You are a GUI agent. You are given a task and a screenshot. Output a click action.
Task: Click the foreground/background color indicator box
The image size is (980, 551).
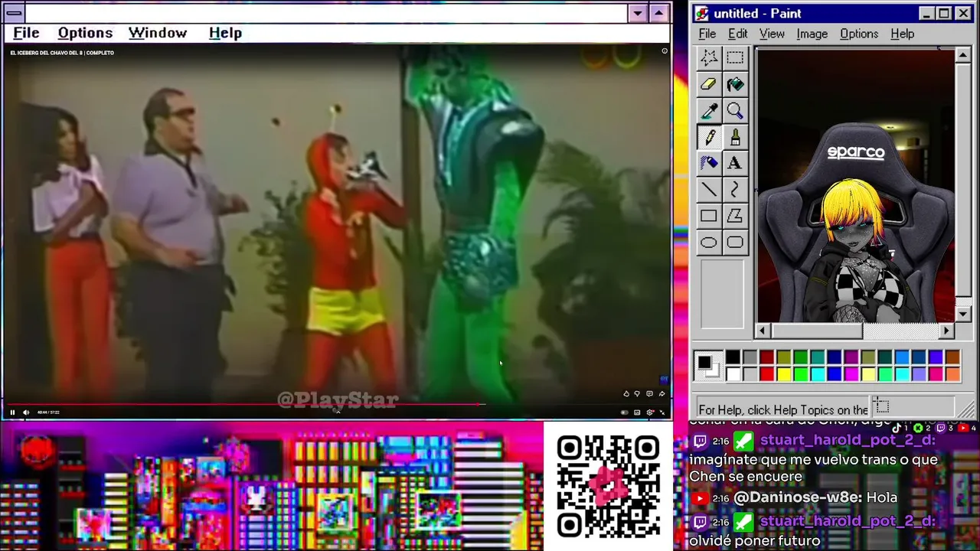708,365
